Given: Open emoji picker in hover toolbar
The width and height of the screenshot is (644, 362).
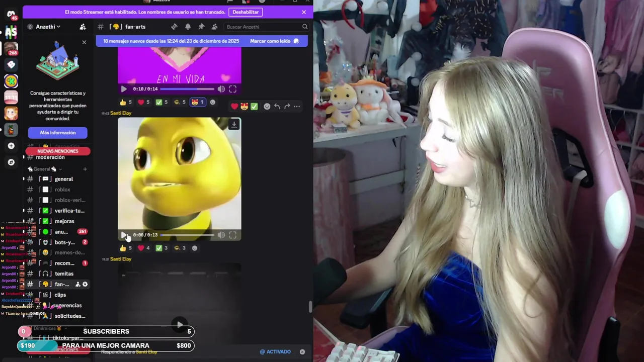Looking at the screenshot, I should click(x=267, y=106).
